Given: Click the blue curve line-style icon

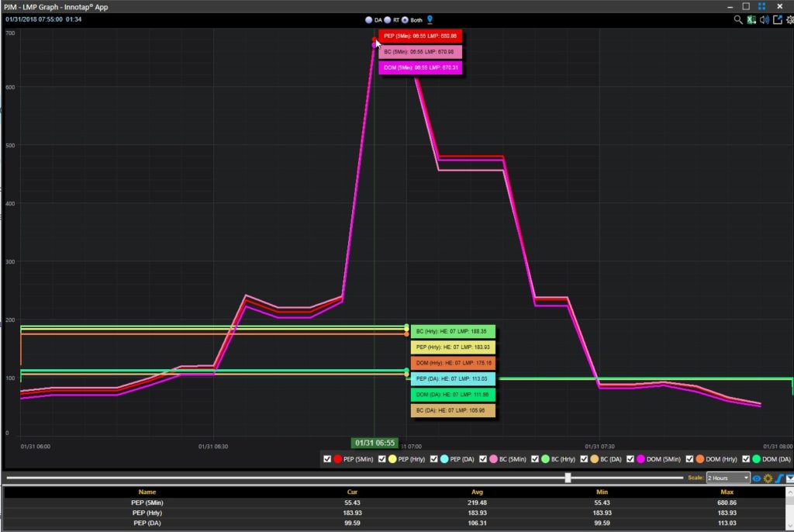Looking at the screenshot, I should [778, 478].
